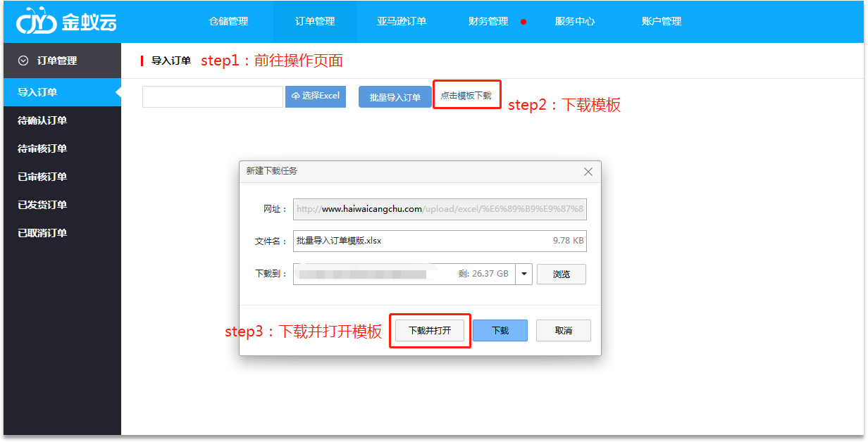This screenshot has height=442, width=868.
Task: Open the 账户管理 menu
Action: (662, 22)
